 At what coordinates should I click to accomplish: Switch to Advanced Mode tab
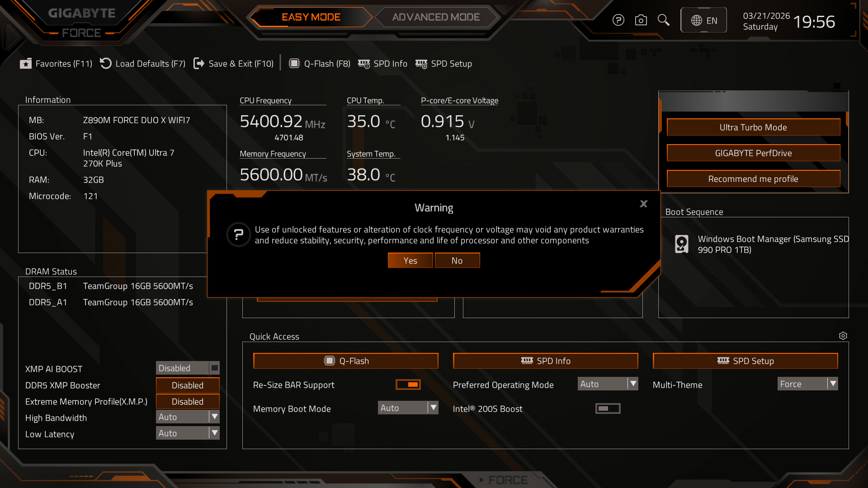[436, 17]
